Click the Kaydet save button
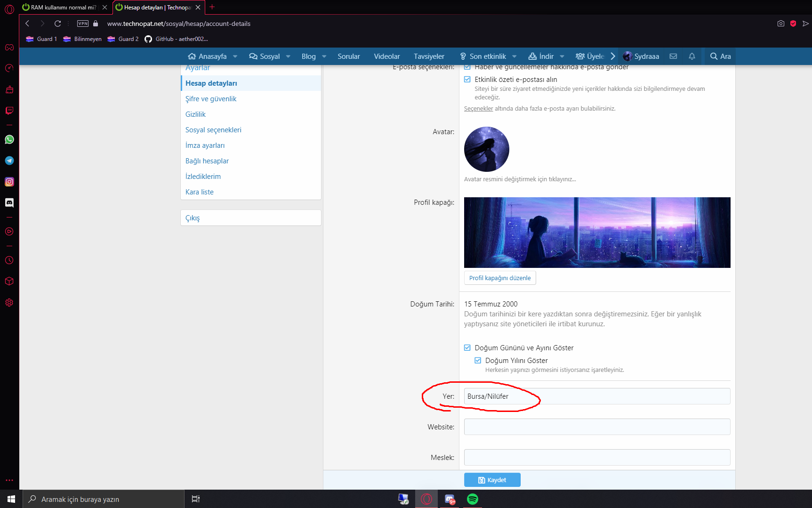Screen dimensions: 812x508 492,480
